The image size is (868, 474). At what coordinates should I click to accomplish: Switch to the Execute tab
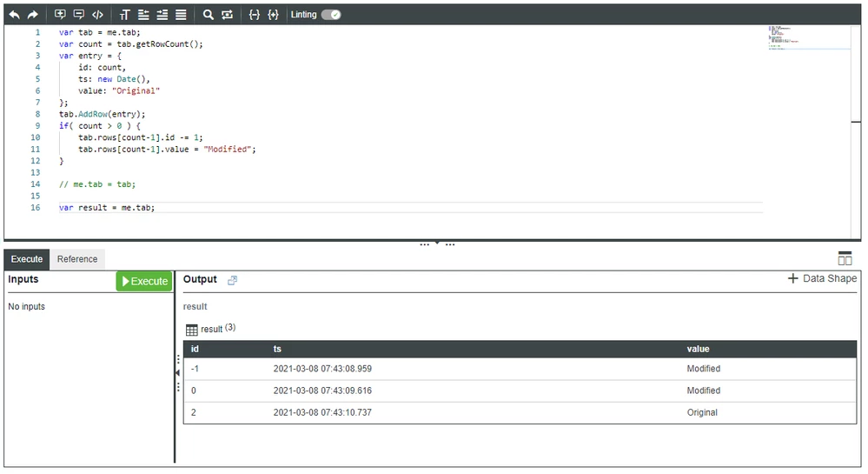coord(27,259)
